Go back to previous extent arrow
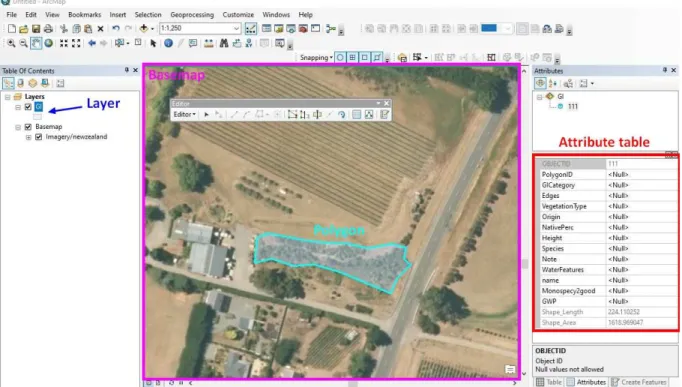Screen dimensions: 682x387 click(x=92, y=43)
